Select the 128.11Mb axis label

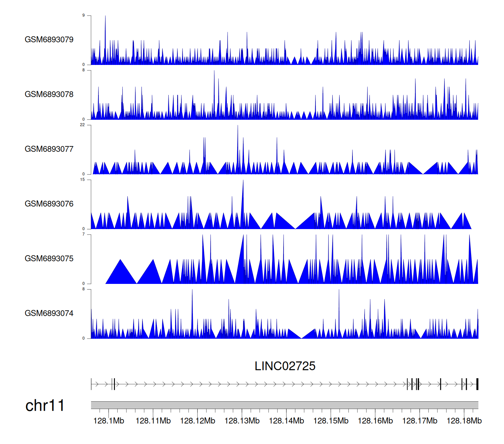pos(153,421)
